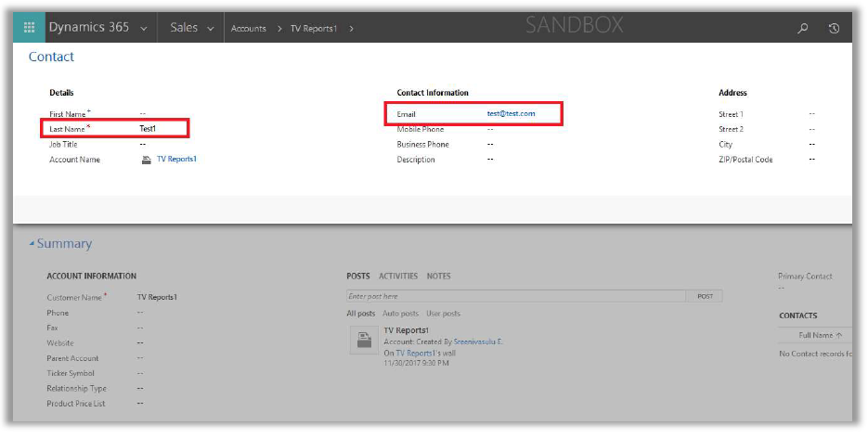The image size is (868, 438).
Task: Click the POST button
Action: (705, 296)
